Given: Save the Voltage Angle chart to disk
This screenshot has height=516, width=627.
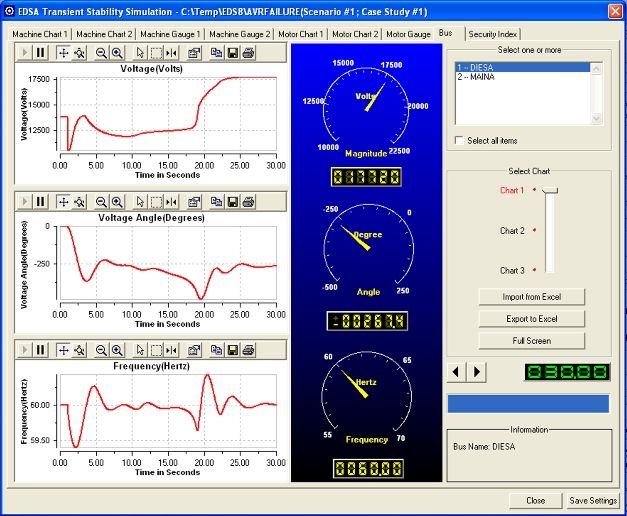Looking at the screenshot, I should [232, 202].
